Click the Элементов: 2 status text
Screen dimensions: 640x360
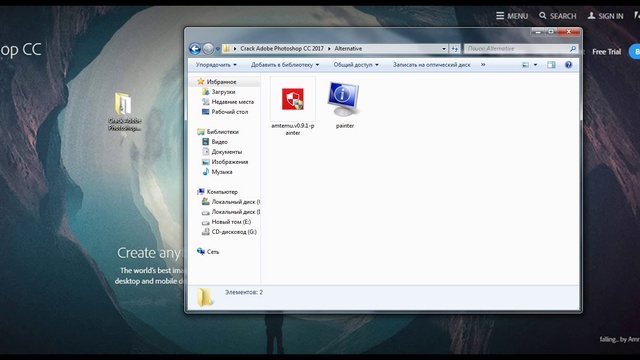(244, 292)
